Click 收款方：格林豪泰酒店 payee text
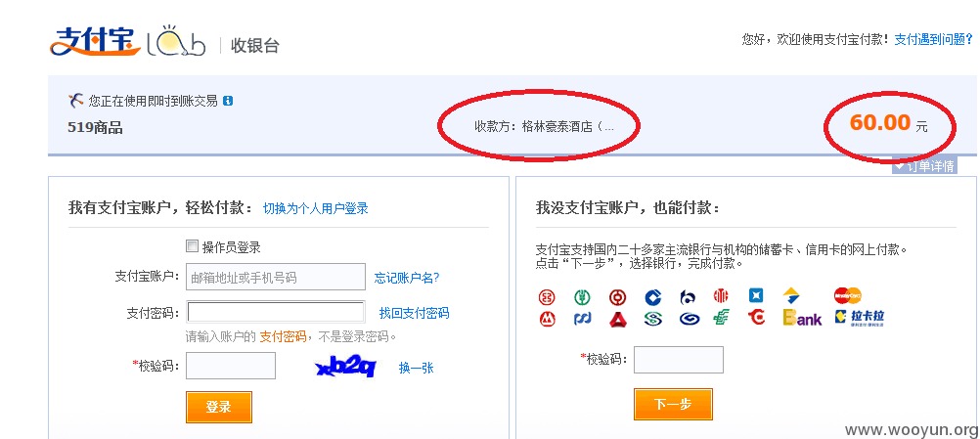The image size is (980, 439). click(545, 127)
